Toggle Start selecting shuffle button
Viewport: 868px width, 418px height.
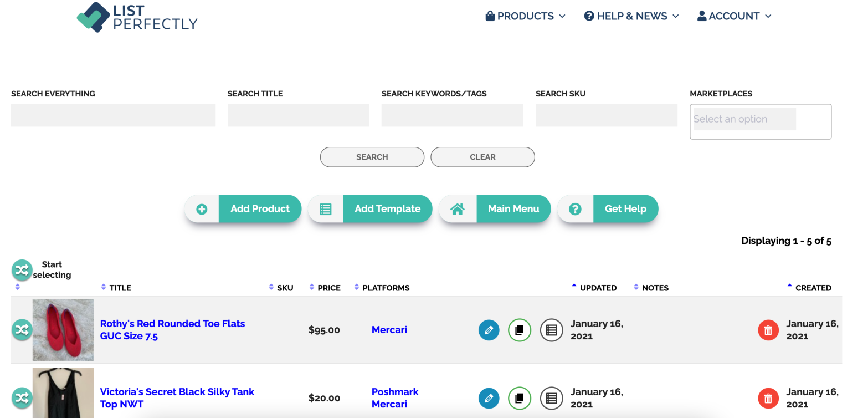pos(22,270)
